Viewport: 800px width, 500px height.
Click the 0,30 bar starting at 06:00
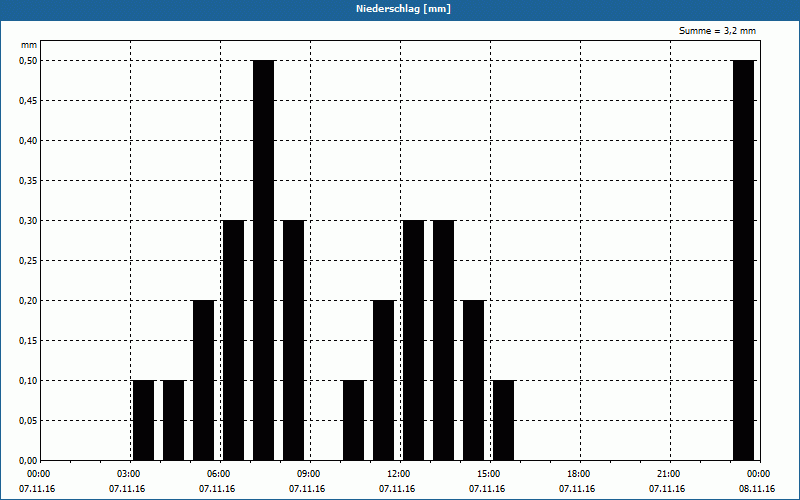click(234, 340)
